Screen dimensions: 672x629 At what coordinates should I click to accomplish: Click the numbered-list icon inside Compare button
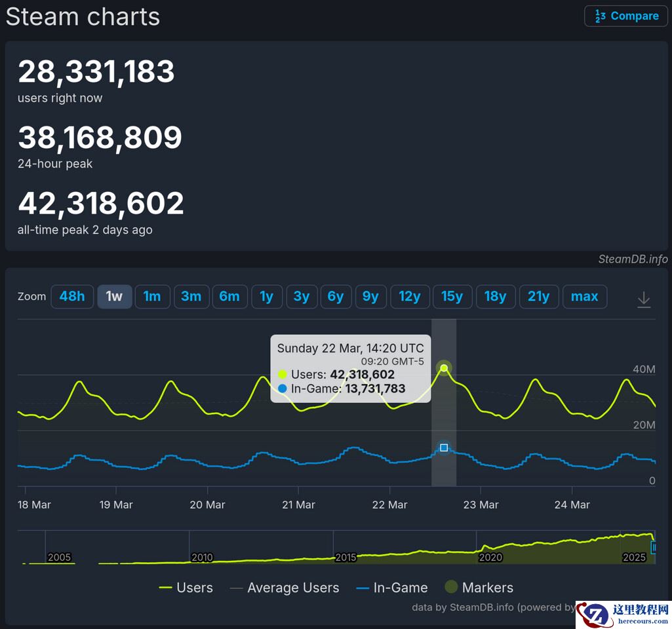[599, 16]
